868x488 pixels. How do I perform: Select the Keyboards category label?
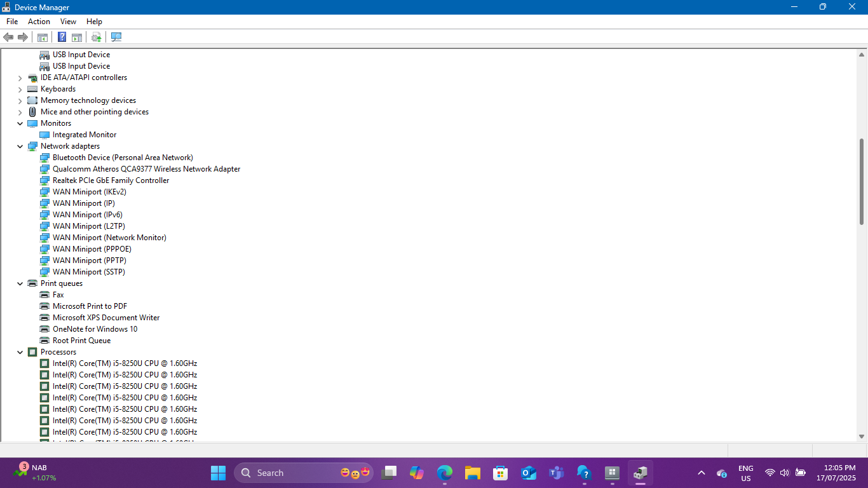click(58, 89)
